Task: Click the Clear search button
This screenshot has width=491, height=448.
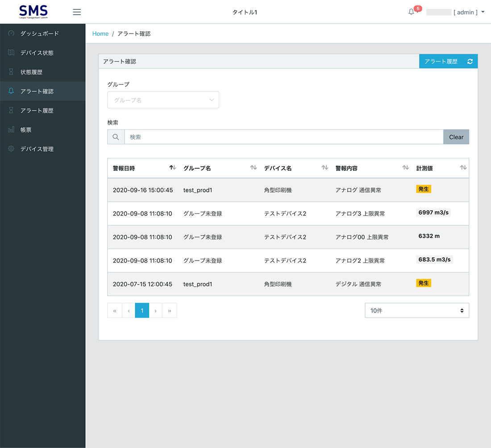Action: [x=456, y=137]
